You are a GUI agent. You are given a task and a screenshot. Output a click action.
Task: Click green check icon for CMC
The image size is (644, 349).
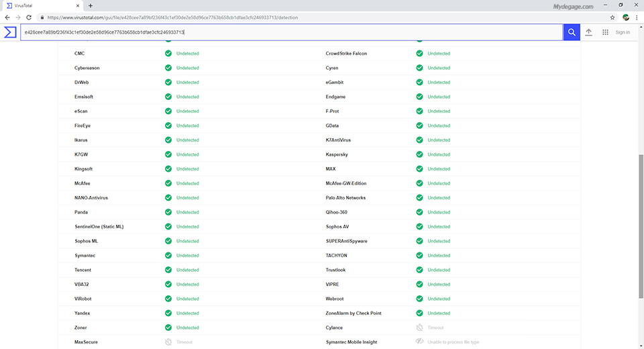[x=168, y=54]
